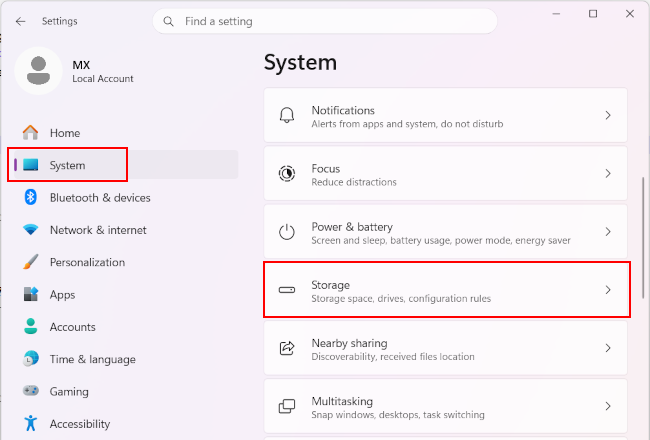Click the Power & battery power icon
The width and height of the screenshot is (650, 440).
click(x=287, y=231)
